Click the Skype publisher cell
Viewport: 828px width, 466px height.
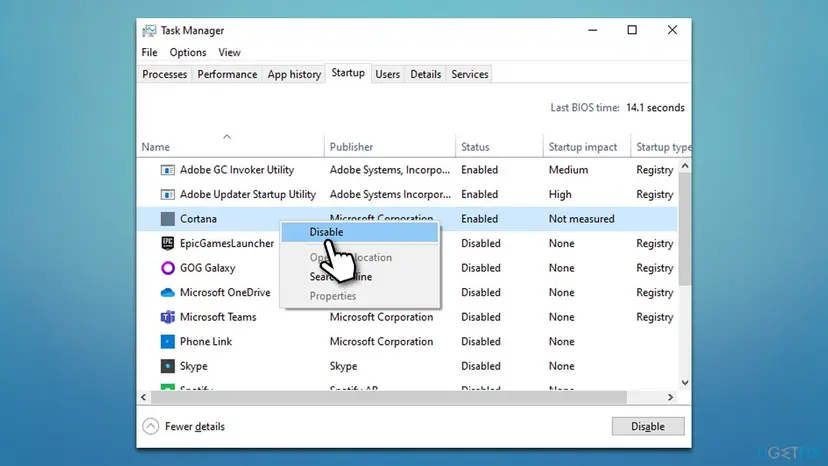tap(343, 366)
